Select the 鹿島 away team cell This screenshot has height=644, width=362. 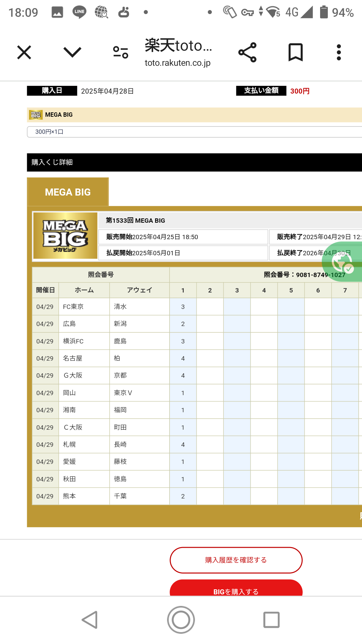(x=139, y=341)
